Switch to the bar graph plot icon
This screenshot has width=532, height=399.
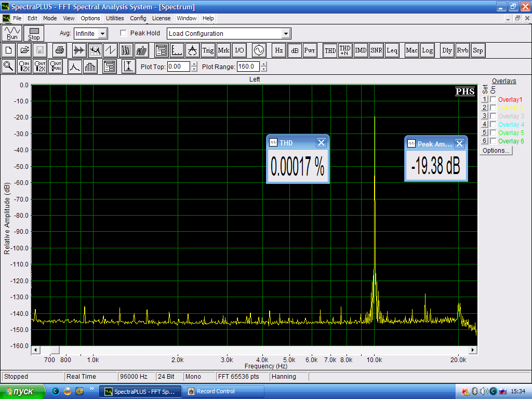91,66
